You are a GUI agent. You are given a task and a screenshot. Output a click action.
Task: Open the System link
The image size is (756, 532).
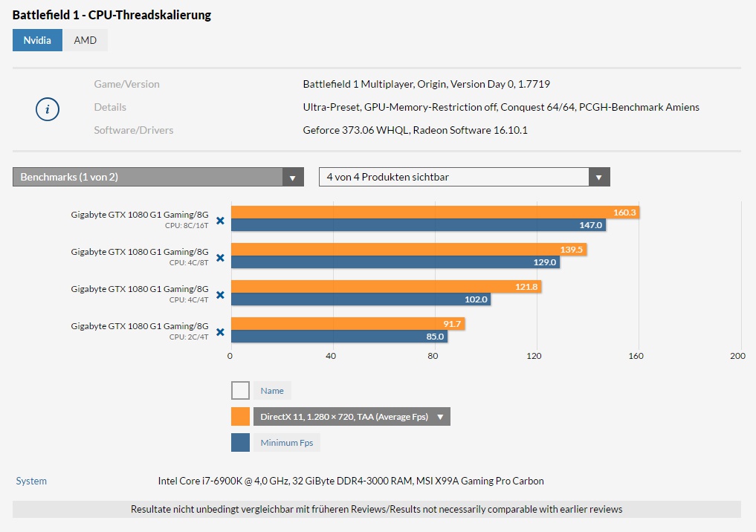pos(31,481)
